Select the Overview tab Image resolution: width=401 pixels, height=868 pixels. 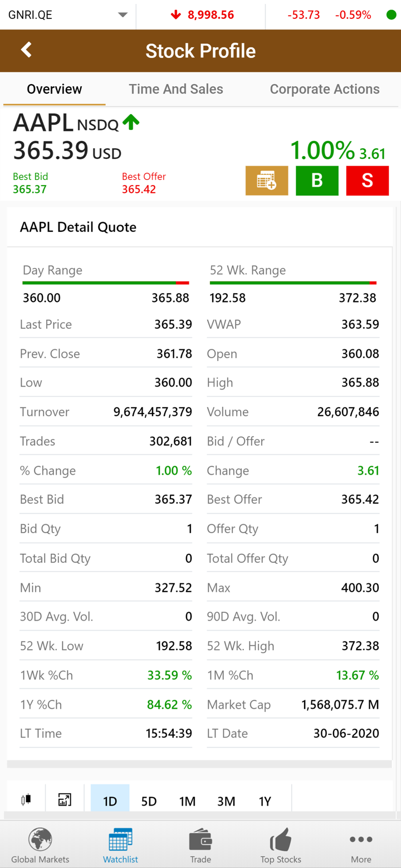tap(55, 89)
